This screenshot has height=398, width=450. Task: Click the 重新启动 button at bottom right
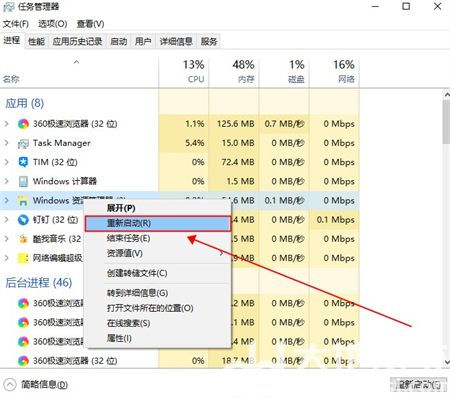click(419, 385)
